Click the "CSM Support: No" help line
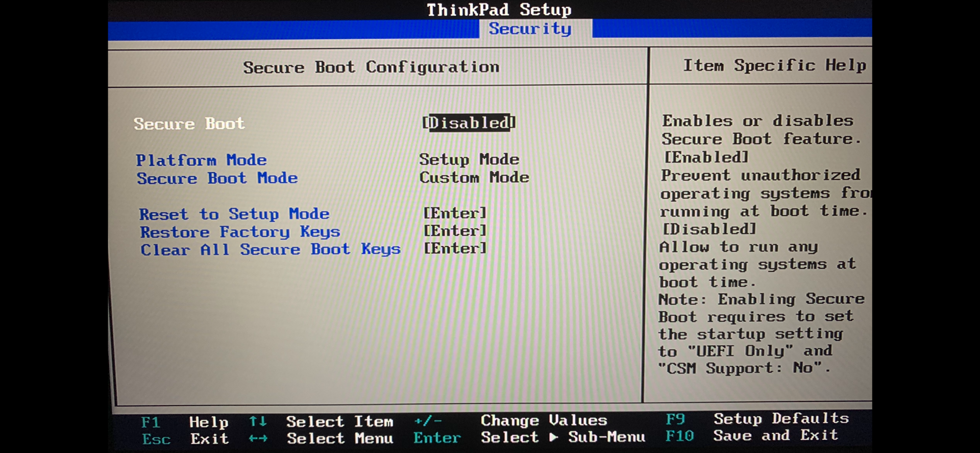Image resolution: width=980 pixels, height=453 pixels. [x=744, y=368]
